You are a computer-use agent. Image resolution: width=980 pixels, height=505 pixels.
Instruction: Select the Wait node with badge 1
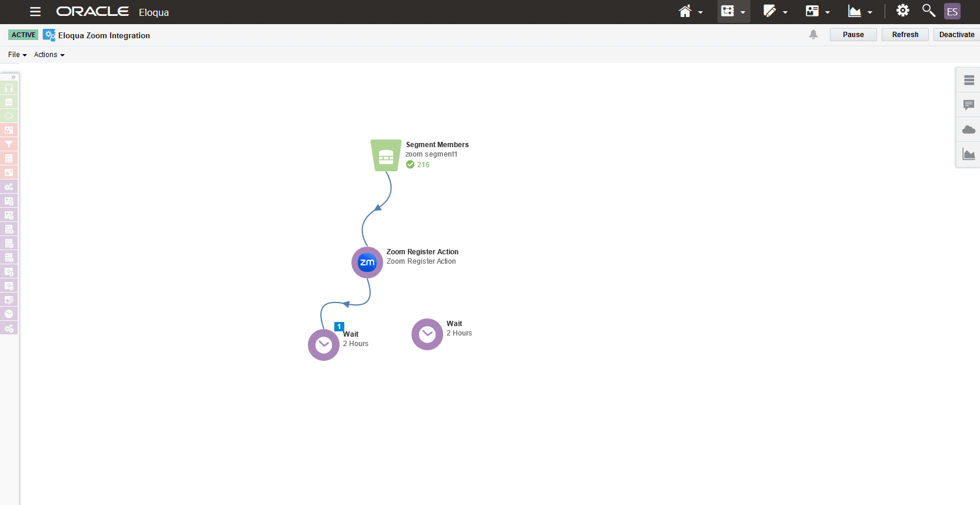(324, 345)
